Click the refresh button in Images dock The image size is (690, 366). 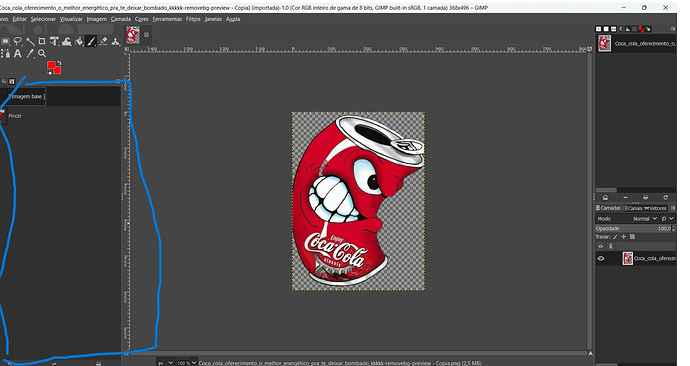(x=665, y=198)
